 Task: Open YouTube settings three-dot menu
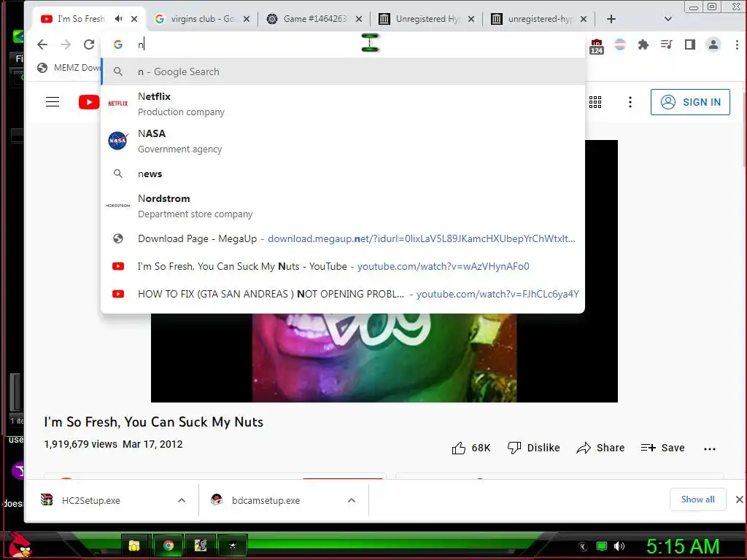pyautogui.click(x=630, y=102)
